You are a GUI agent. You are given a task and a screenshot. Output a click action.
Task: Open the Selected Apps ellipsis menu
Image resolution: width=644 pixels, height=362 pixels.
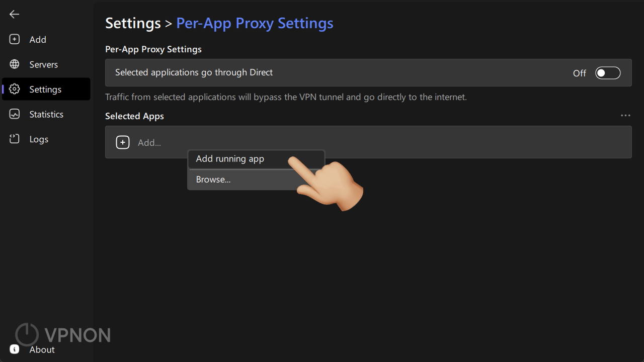(x=625, y=115)
